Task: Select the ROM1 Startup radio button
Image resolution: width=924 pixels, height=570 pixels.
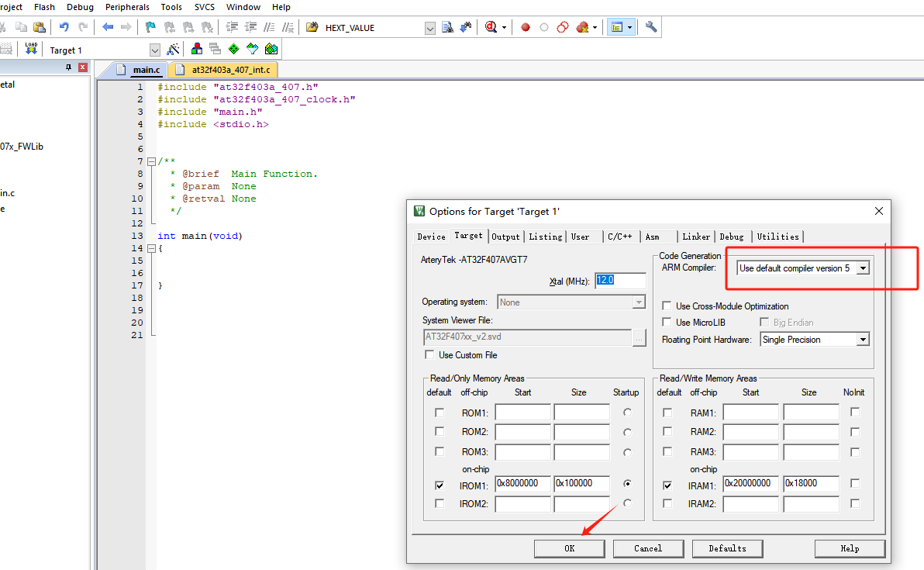Action: pos(627,413)
